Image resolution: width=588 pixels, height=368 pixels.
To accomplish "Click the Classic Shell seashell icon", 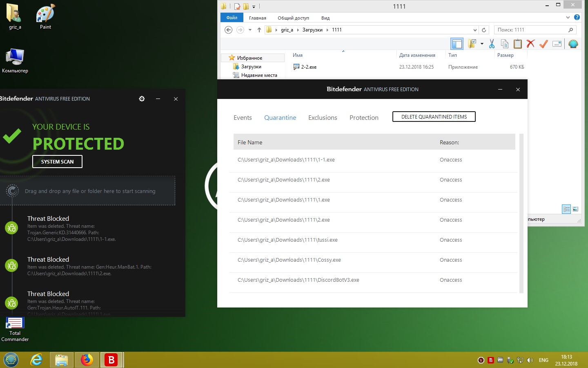I will [x=573, y=44].
